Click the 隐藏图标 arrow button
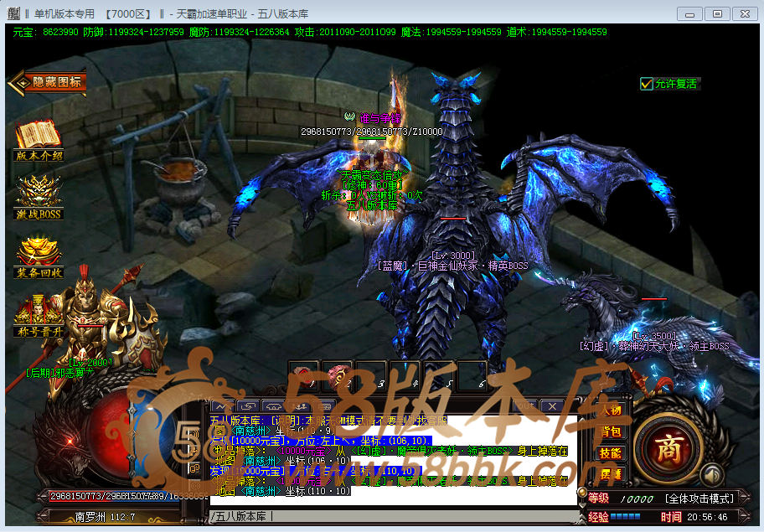 (x=48, y=82)
